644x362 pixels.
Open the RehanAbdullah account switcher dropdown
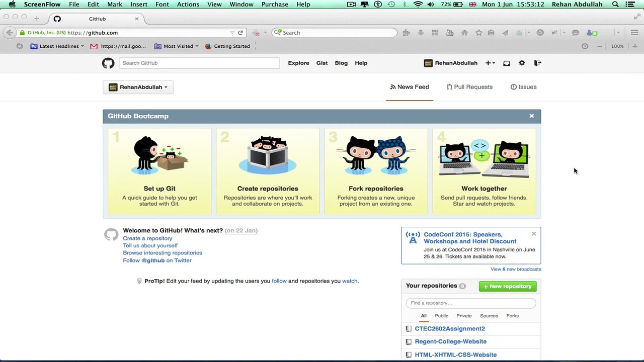(138, 87)
